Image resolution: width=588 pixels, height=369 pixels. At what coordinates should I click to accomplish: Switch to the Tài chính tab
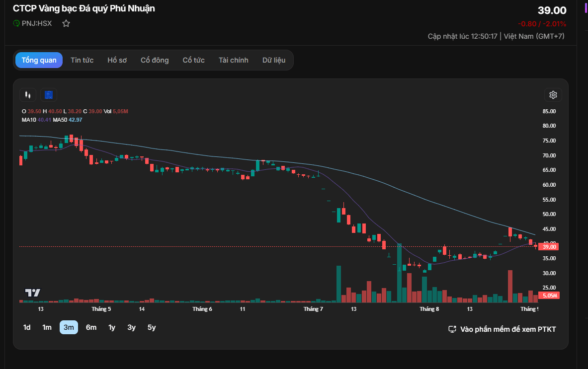coord(233,60)
